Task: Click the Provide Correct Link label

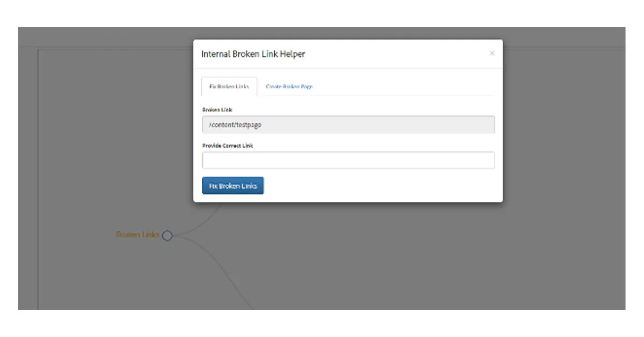Action: pos(228,145)
